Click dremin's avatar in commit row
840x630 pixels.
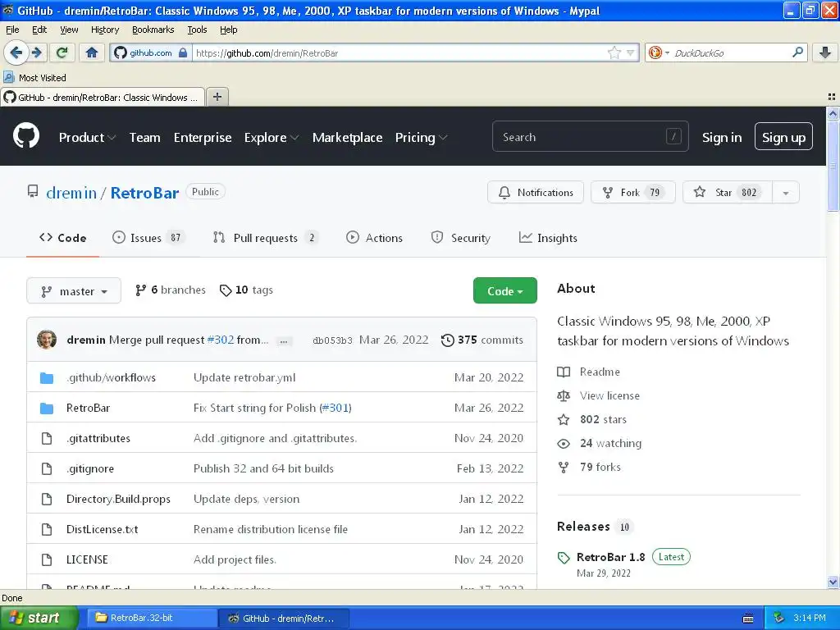[47, 340]
